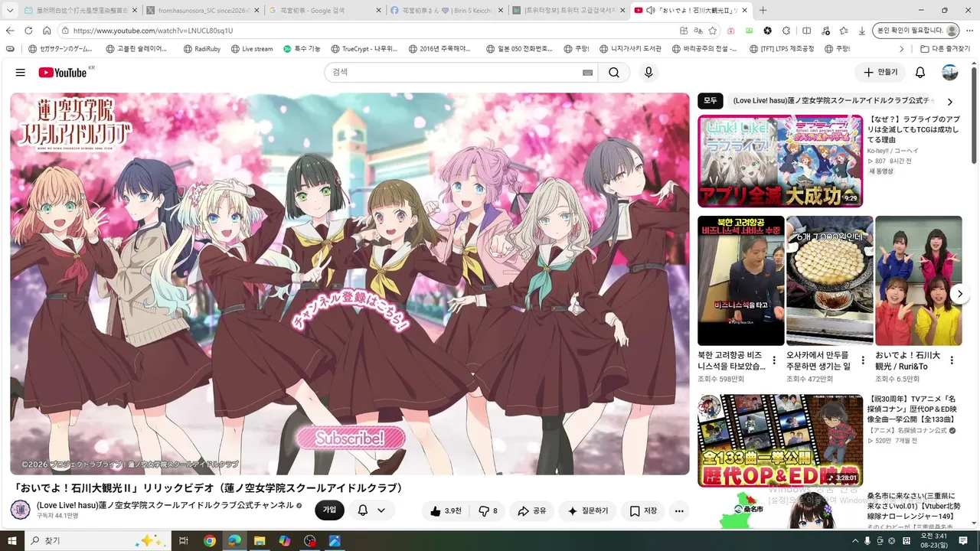The height and width of the screenshot is (551, 980).
Task: Start voice search with the microphone
Action: (x=648, y=72)
